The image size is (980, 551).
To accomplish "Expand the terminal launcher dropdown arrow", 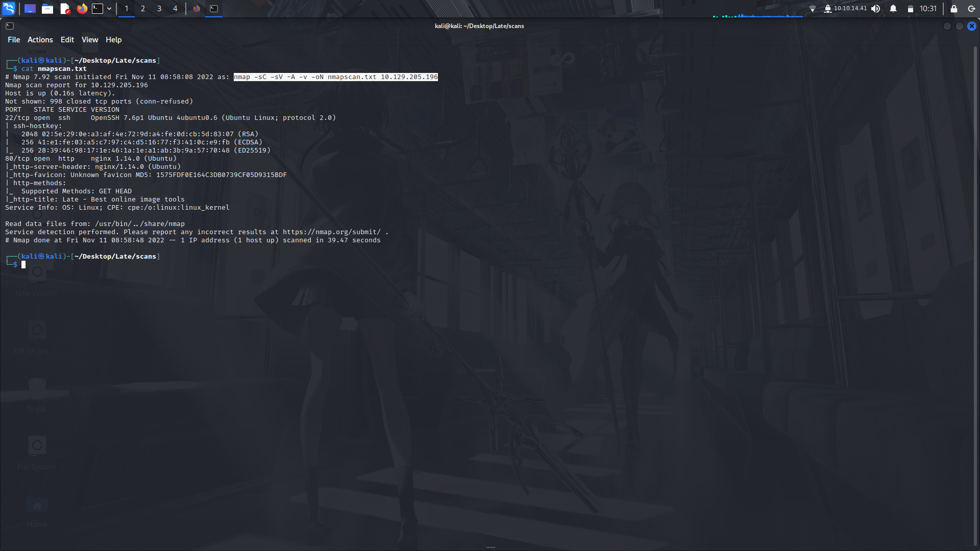I will 109,8.
